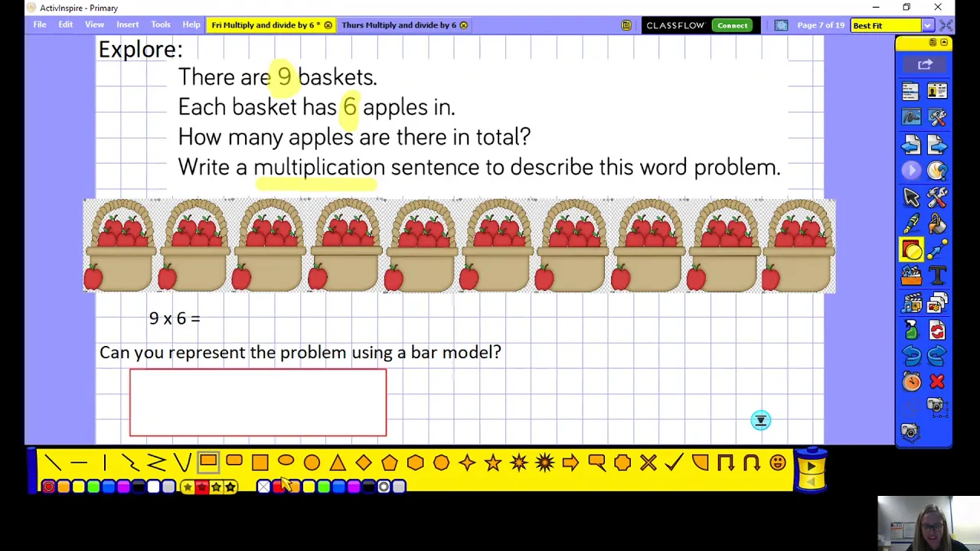Open the Help menu button
Image resolution: width=980 pixels, height=551 pixels.
point(191,25)
